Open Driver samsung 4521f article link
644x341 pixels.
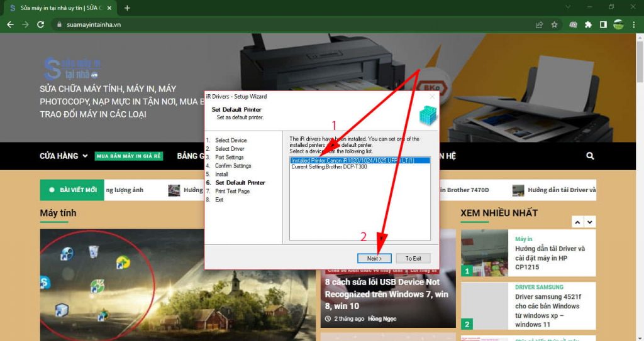tap(548, 311)
